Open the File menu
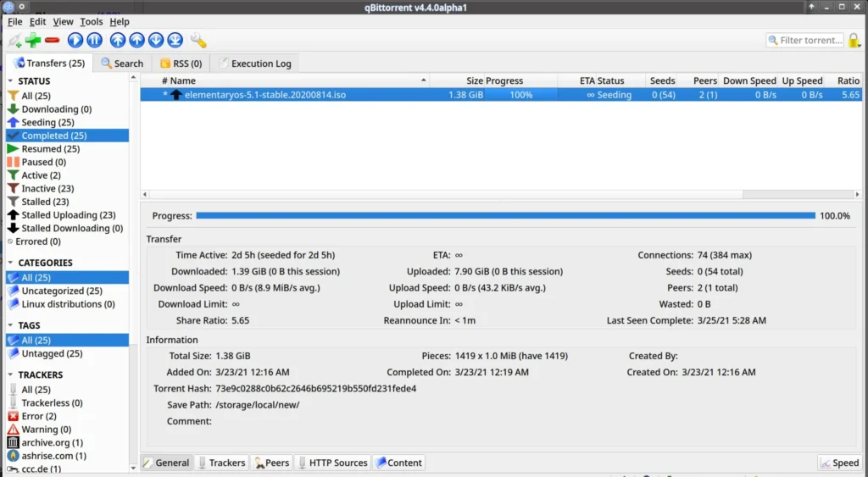The width and height of the screenshot is (868, 477). click(x=15, y=21)
